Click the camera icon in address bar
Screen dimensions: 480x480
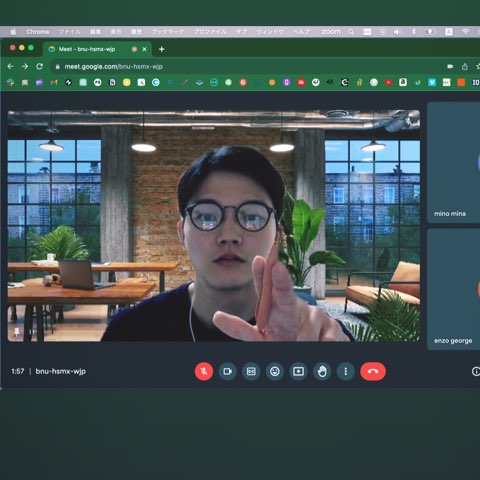450,66
